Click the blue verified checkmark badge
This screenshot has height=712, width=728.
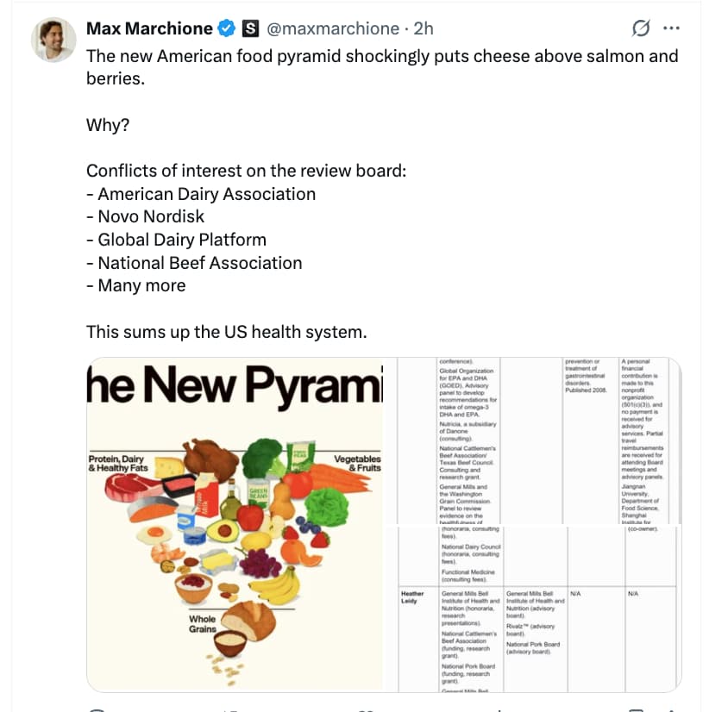coord(226,28)
